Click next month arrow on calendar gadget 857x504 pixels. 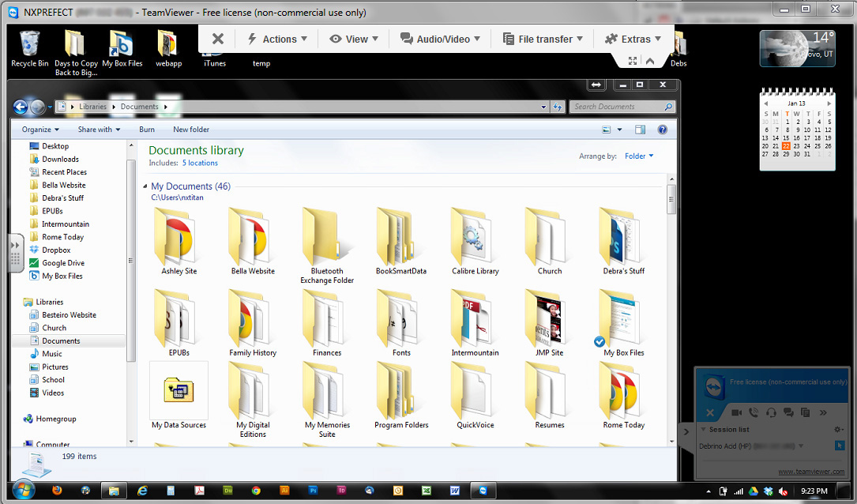coord(829,103)
